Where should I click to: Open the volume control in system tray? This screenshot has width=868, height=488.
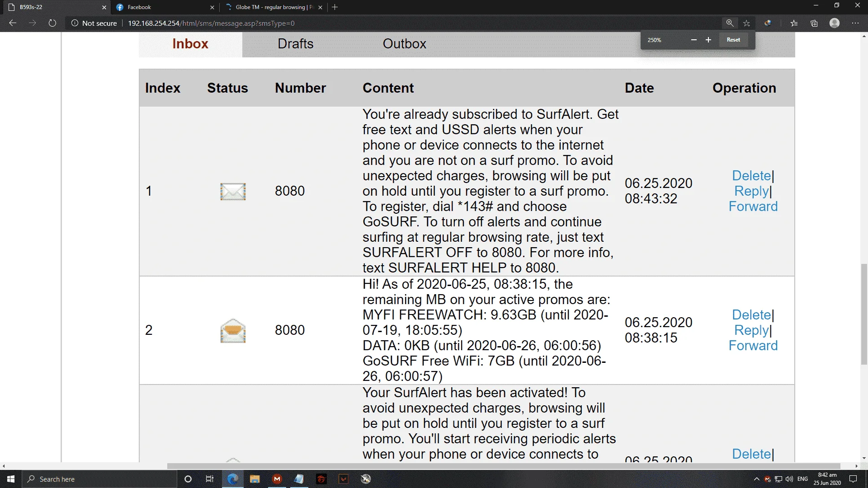(x=789, y=479)
